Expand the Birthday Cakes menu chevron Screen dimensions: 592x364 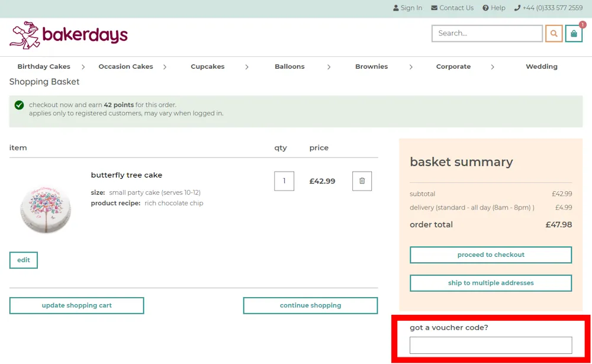click(84, 67)
